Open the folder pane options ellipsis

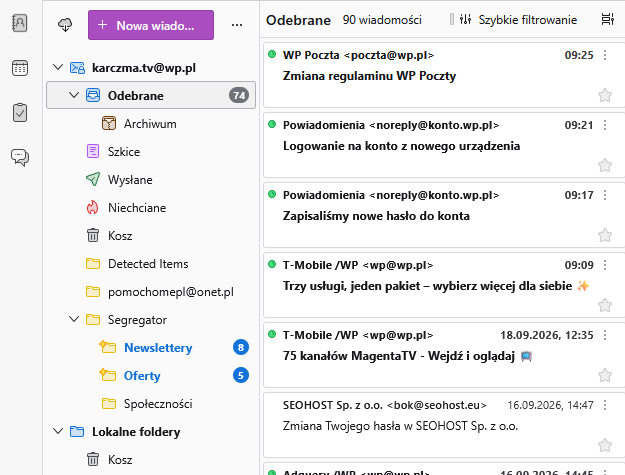237,25
